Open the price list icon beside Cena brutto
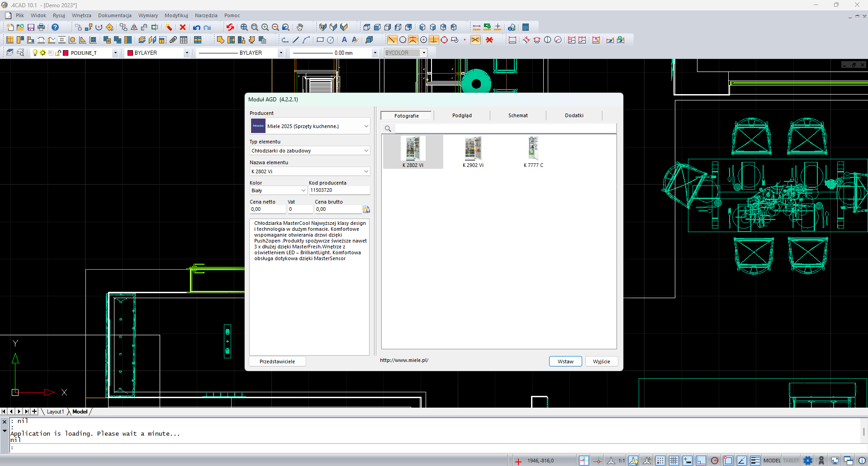 click(366, 209)
